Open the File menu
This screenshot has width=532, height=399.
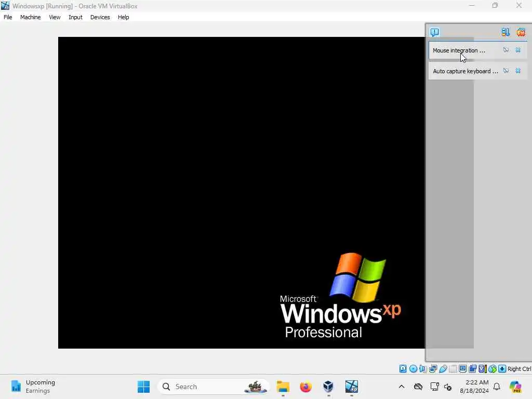[x=8, y=17]
